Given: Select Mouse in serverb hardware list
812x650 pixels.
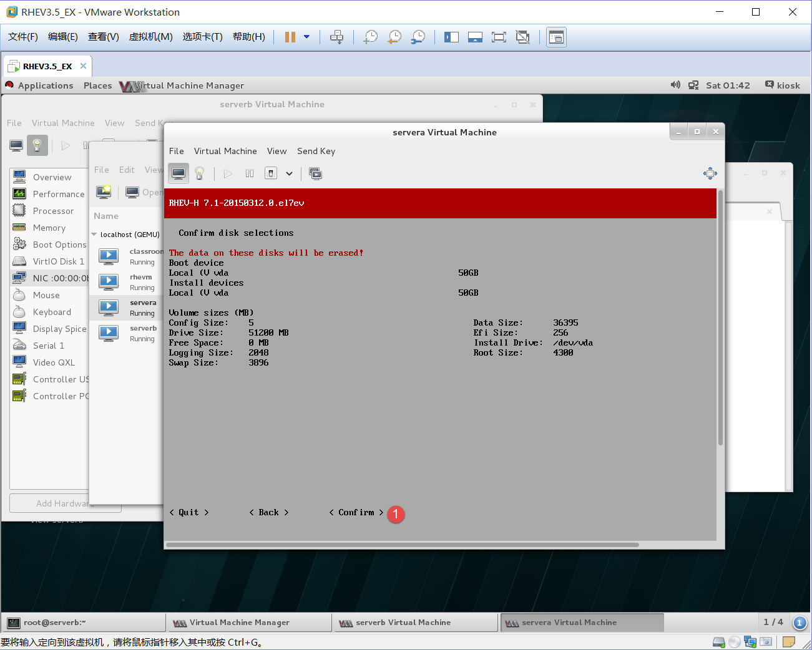Looking at the screenshot, I should click(x=50, y=295).
